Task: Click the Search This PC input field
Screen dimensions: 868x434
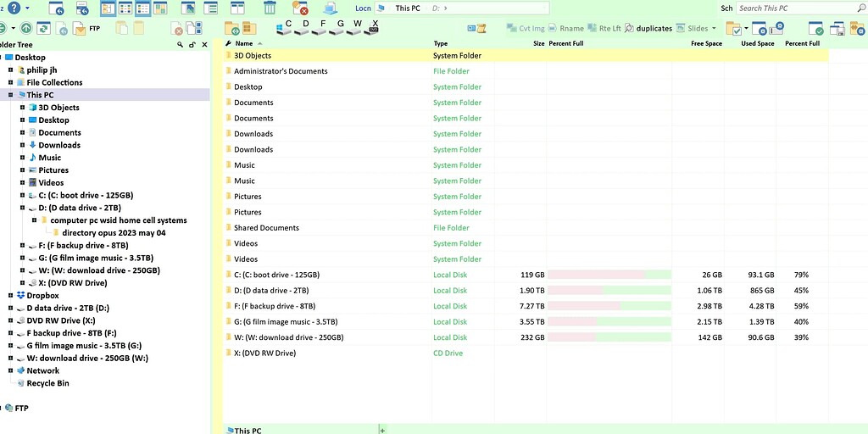Action: coord(800,8)
